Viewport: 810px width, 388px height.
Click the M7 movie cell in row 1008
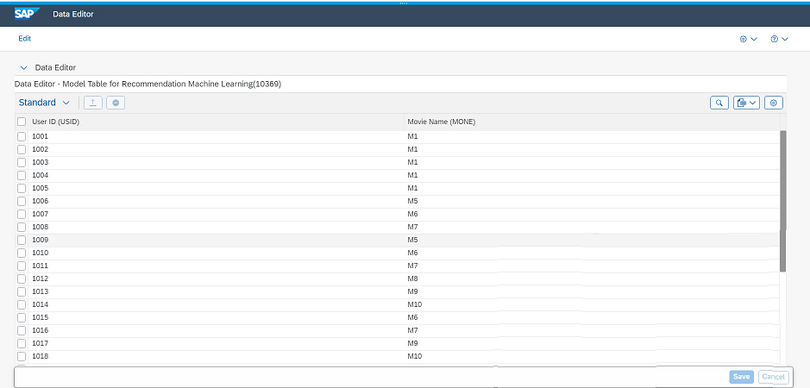pos(412,227)
